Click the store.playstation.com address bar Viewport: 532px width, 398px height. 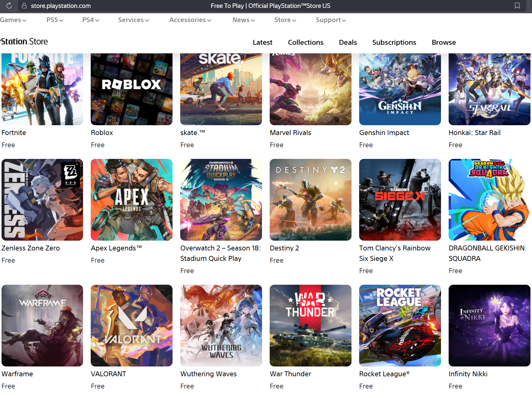(61, 6)
